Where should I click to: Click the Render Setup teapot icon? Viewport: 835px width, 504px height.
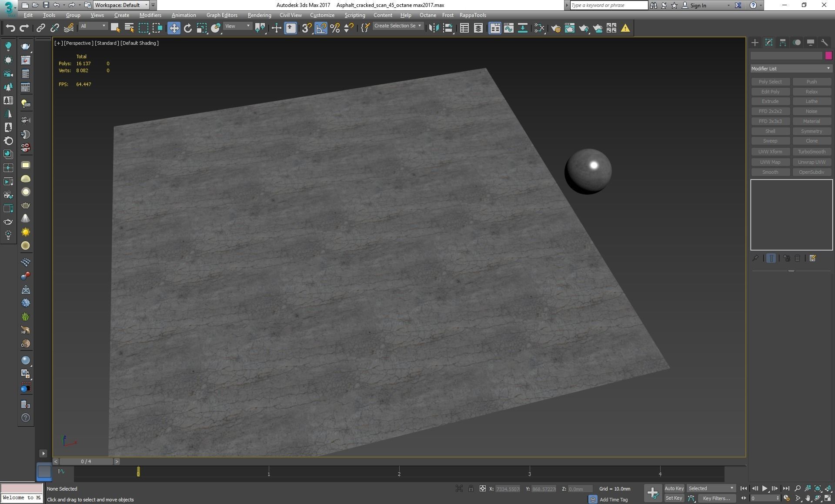click(555, 28)
